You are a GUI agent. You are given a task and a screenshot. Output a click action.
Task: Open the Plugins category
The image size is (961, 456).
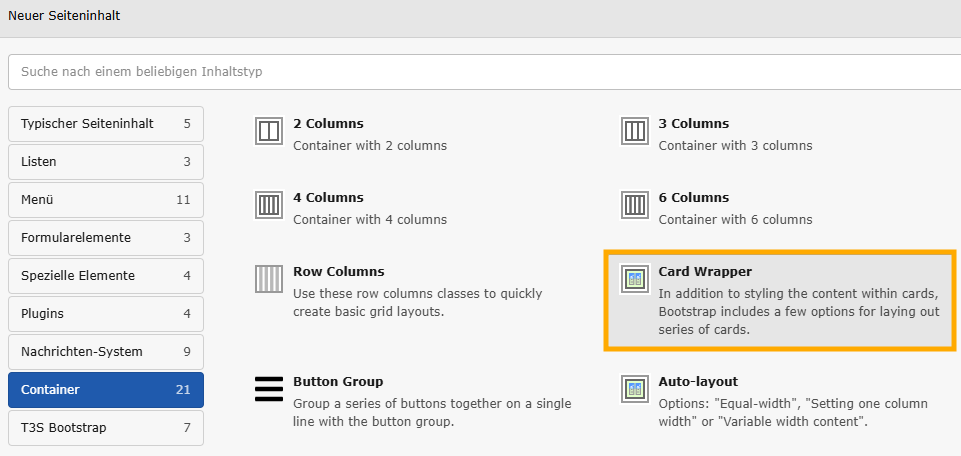click(105, 314)
